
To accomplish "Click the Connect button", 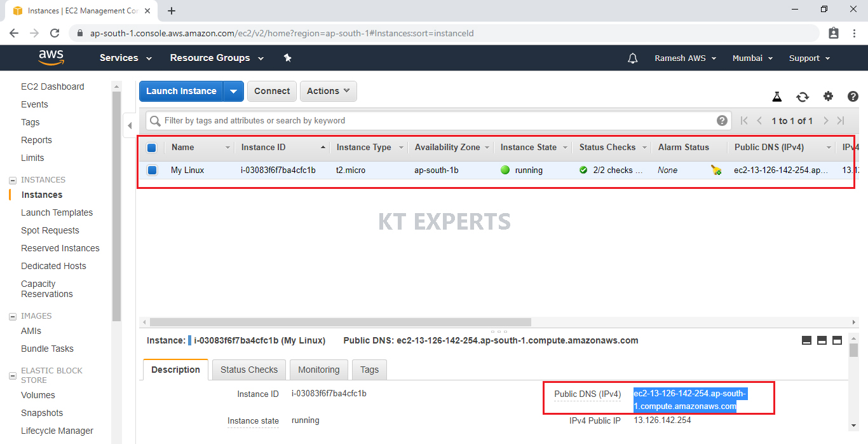I will coord(272,91).
